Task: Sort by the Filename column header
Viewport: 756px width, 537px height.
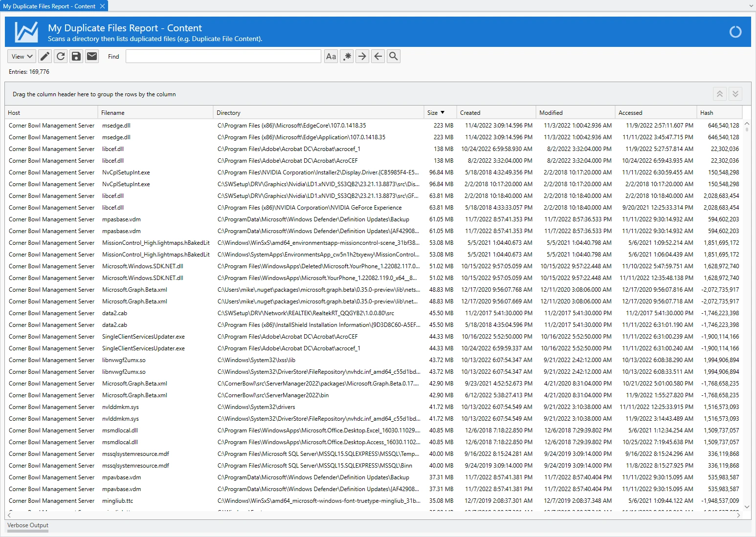Action: tap(113, 113)
